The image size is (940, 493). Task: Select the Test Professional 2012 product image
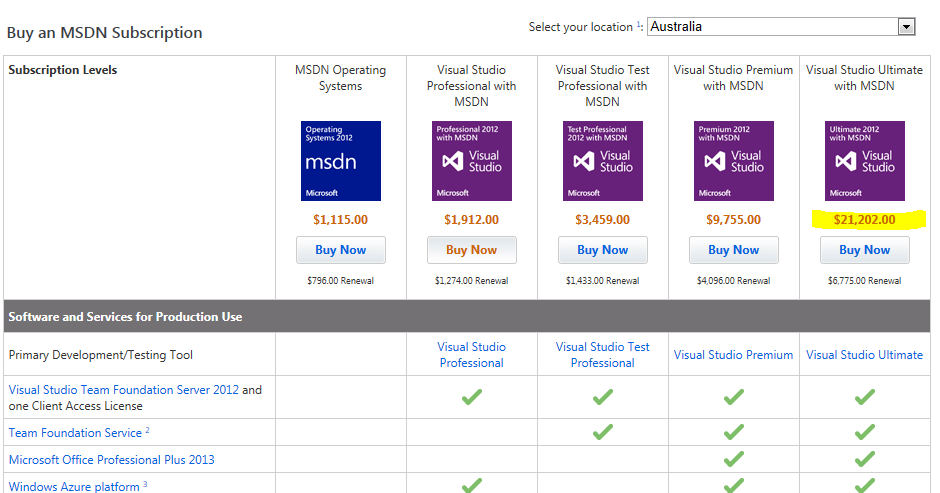(x=602, y=161)
